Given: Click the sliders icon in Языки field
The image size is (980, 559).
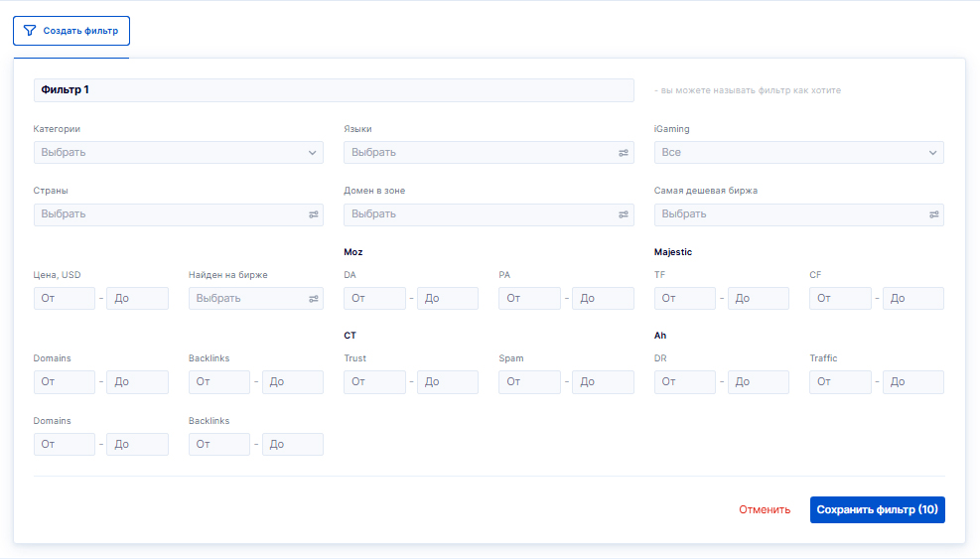Looking at the screenshot, I should (x=624, y=153).
